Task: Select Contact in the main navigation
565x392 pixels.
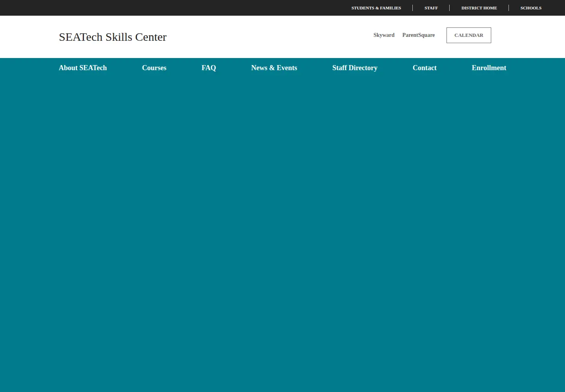Action: (x=425, y=68)
